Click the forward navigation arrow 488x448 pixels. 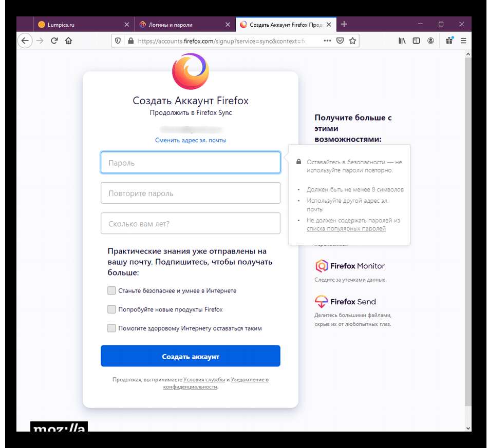[40, 41]
